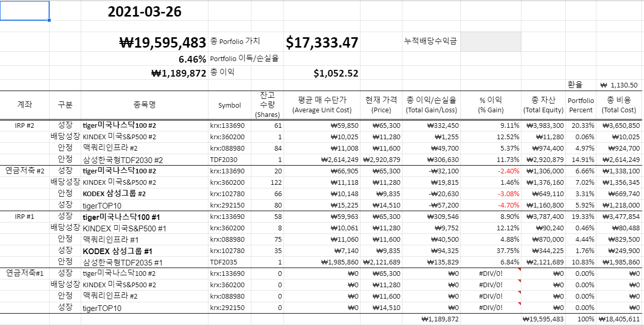The width and height of the screenshot is (644, 325).
Task: Click the 총 Porfolio 가치 label
Action: click(235, 41)
